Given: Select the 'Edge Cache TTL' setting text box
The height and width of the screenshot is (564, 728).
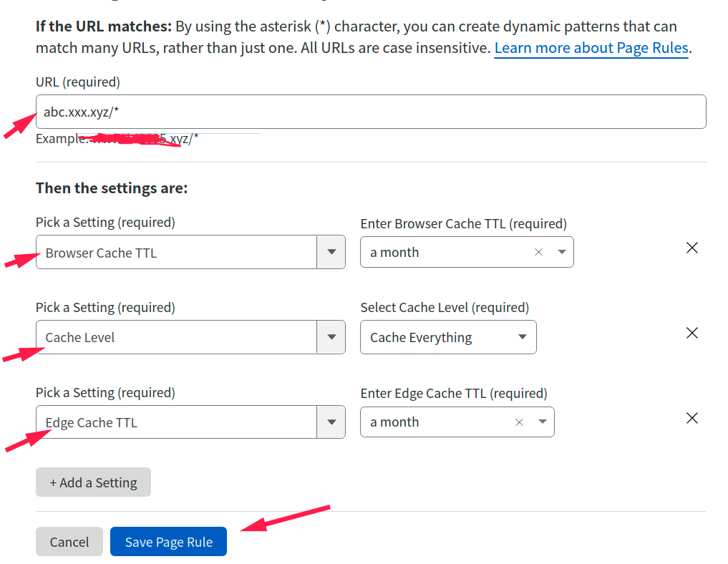Looking at the screenshot, I should pos(175,423).
